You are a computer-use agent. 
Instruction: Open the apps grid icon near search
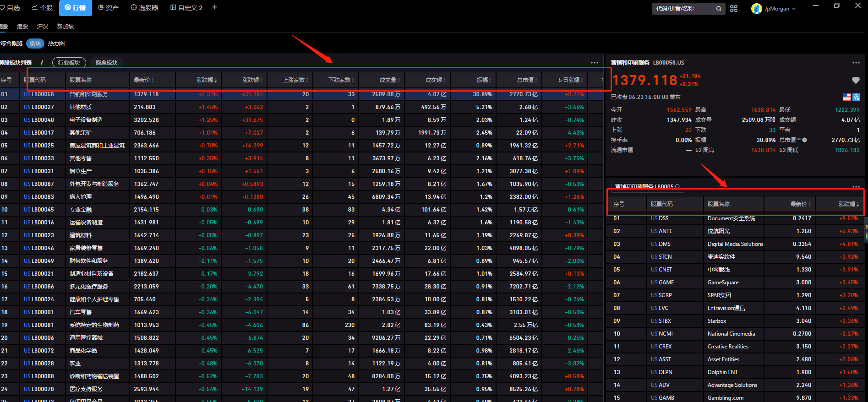point(734,8)
